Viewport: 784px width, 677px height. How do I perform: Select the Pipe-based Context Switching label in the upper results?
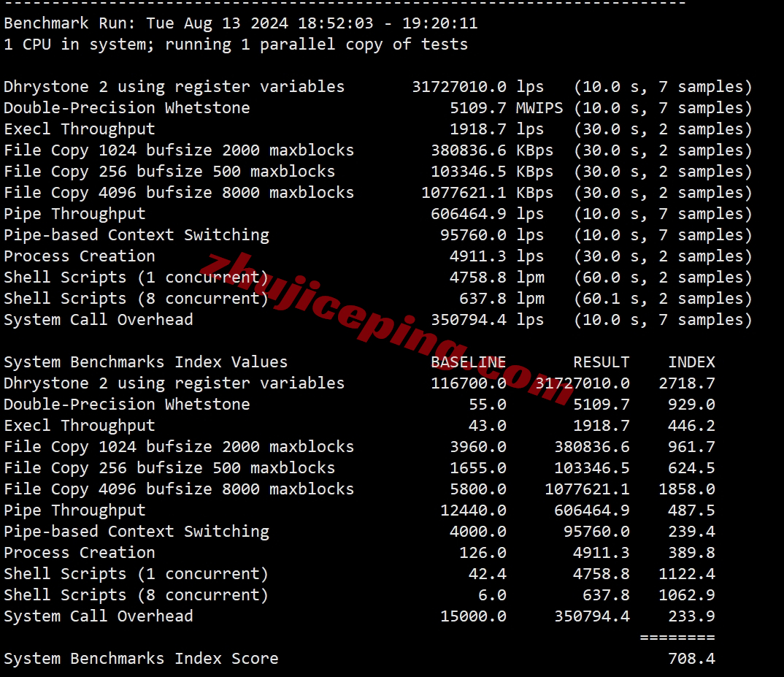137,235
